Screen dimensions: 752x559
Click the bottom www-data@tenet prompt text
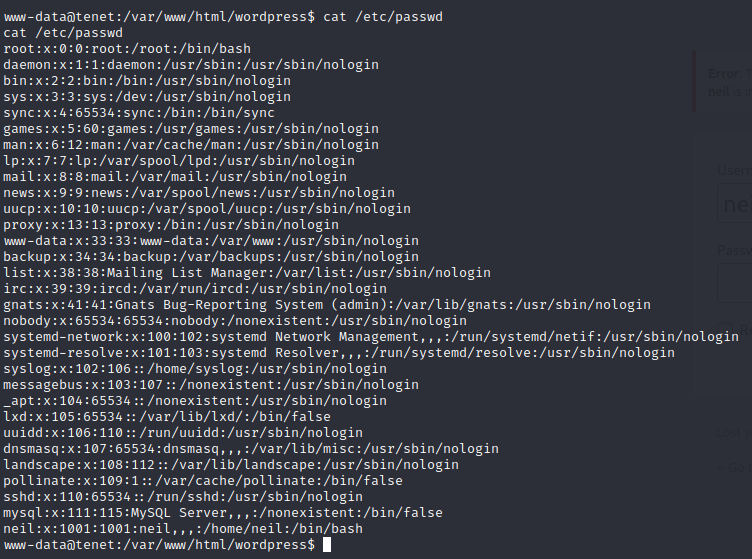click(159, 545)
